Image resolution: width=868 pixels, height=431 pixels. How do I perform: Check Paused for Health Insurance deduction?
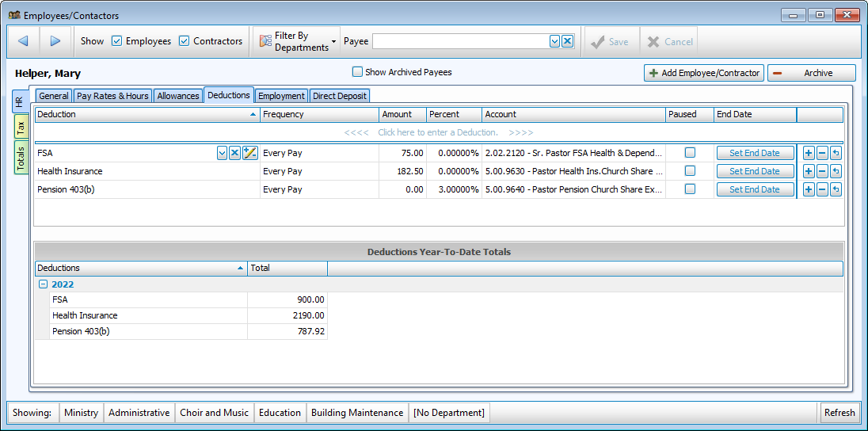(690, 171)
